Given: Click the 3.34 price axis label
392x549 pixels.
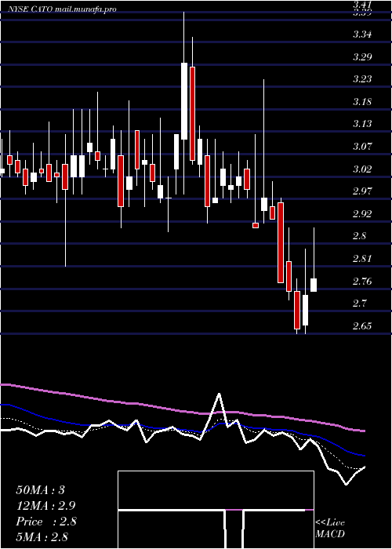Looking at the screenshot, I should point(362,35).
